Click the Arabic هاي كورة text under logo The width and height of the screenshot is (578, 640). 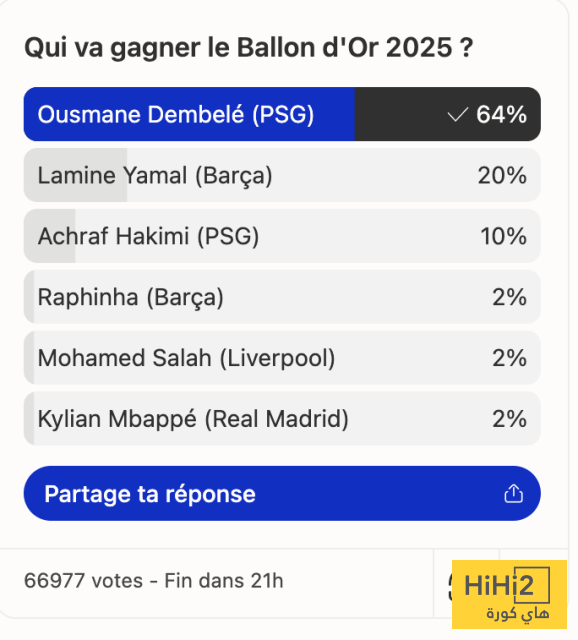click(518, 613)
